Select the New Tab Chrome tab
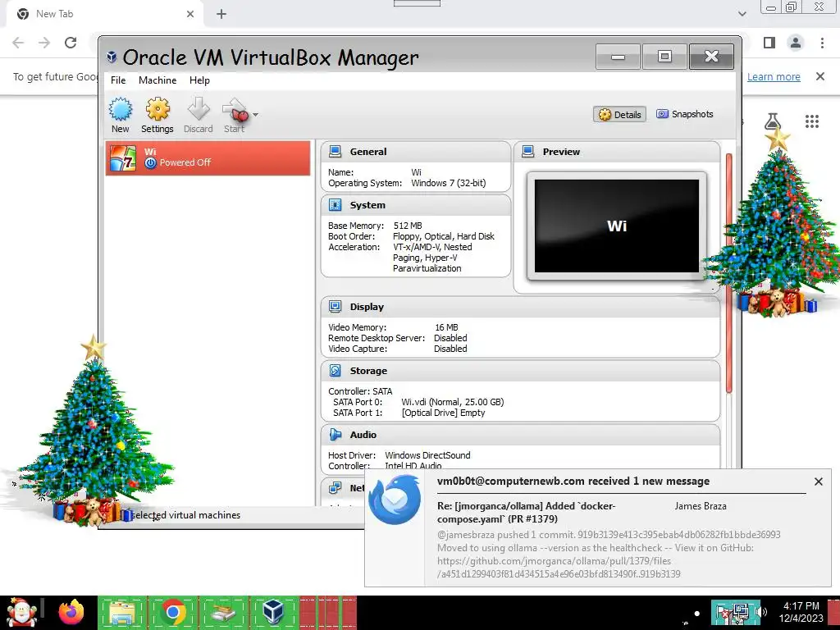 point(105,14)
